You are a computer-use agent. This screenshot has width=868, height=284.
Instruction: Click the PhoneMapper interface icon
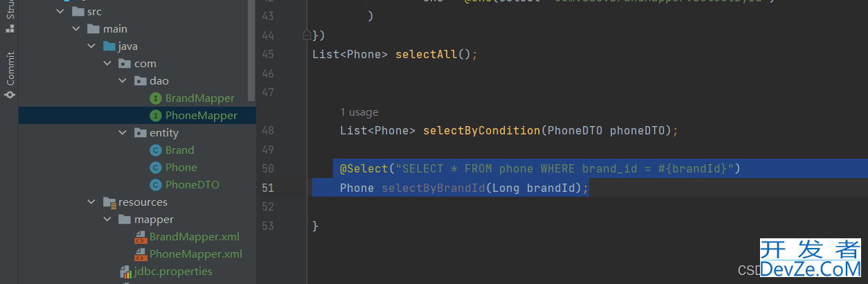pos(156,116)
